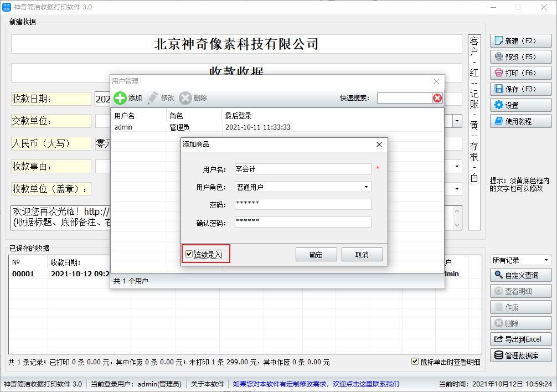The image size is (557, 392).
Task: Click the Export to Excel button
Action: pos(520,339)
